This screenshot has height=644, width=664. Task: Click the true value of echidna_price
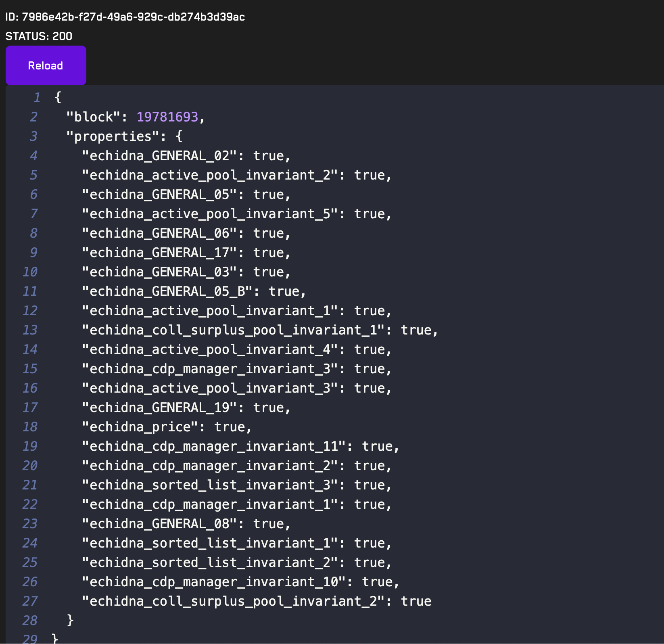pyautogui.click(x=229, y=427)
